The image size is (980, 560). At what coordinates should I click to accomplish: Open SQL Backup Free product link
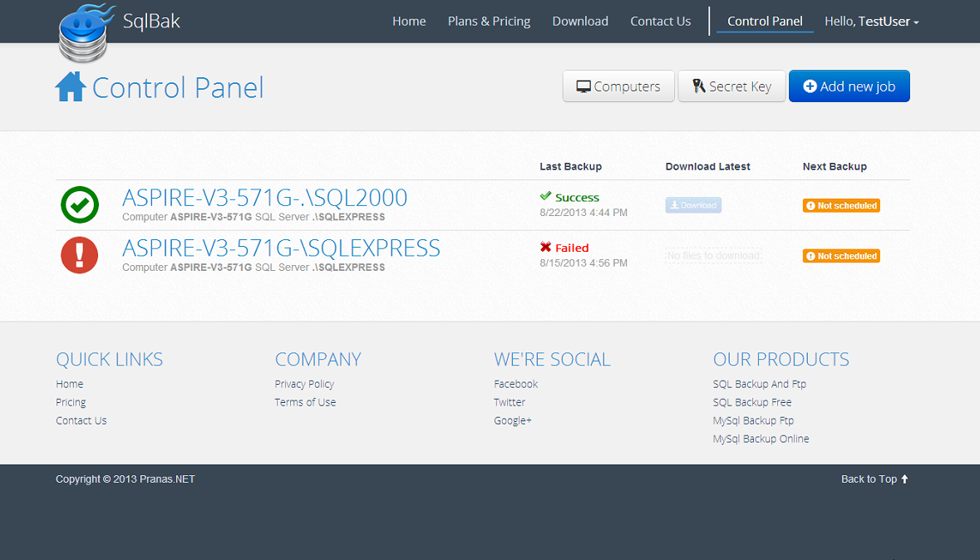pos(752,402)
